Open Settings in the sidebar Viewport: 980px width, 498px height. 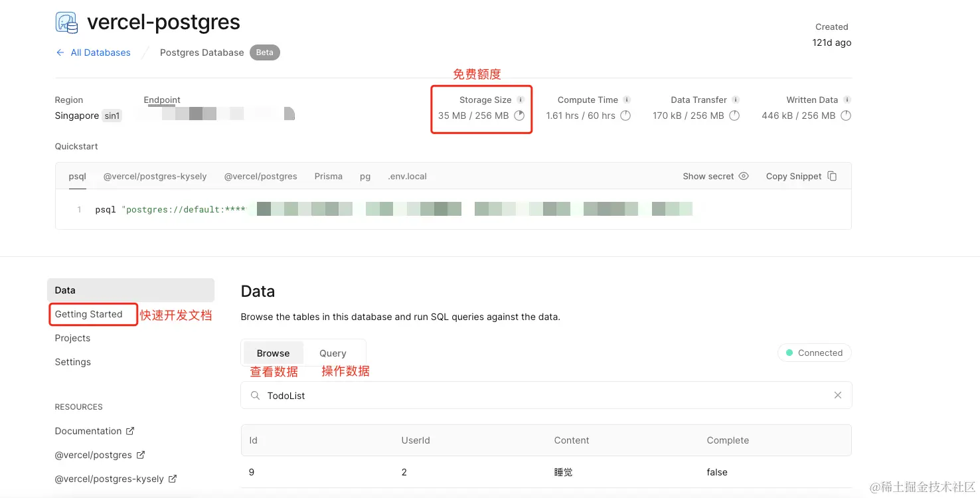click(73, 362)
